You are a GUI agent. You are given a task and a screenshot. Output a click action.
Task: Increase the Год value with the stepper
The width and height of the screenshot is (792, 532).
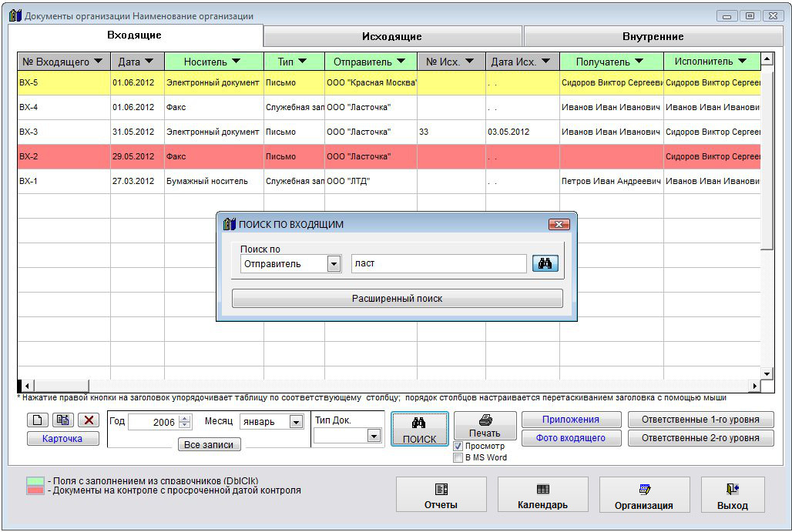[183, 418]
